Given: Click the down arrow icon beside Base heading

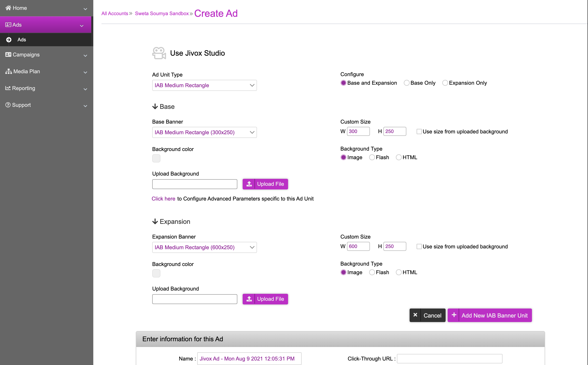Looking at the screenshot, I should point(155,106).
